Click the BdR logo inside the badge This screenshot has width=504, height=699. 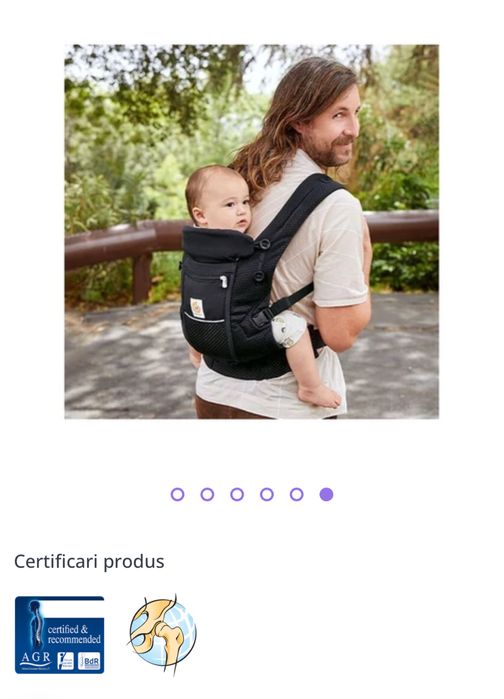(x=89, y=662)
